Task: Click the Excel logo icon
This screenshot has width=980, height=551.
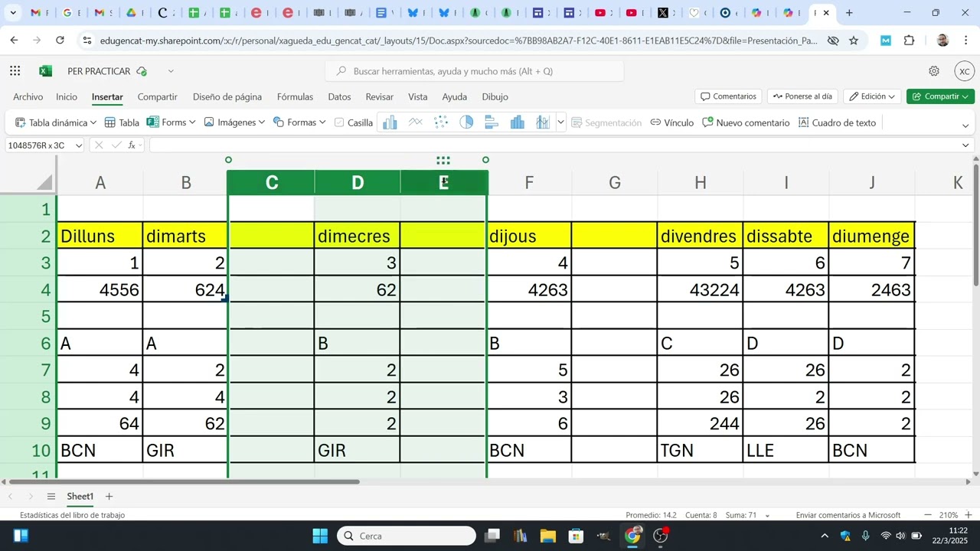Action: click(45, 71)
